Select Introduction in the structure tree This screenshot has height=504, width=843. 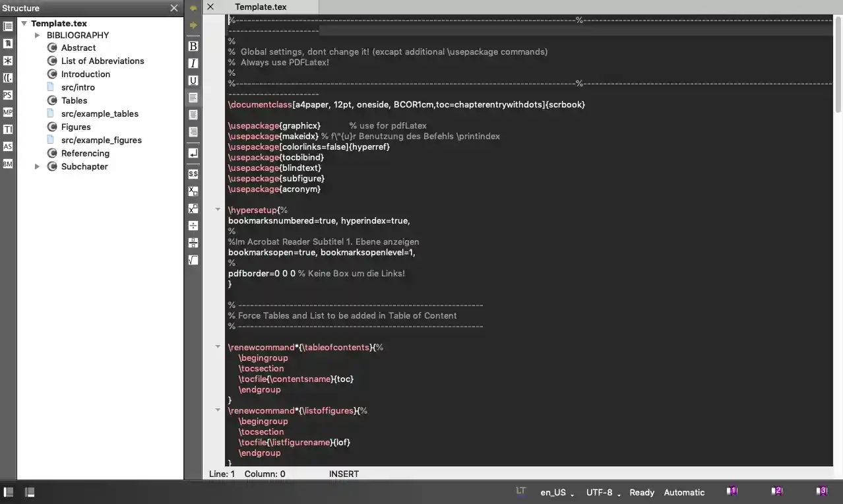[x=85, y=74]
